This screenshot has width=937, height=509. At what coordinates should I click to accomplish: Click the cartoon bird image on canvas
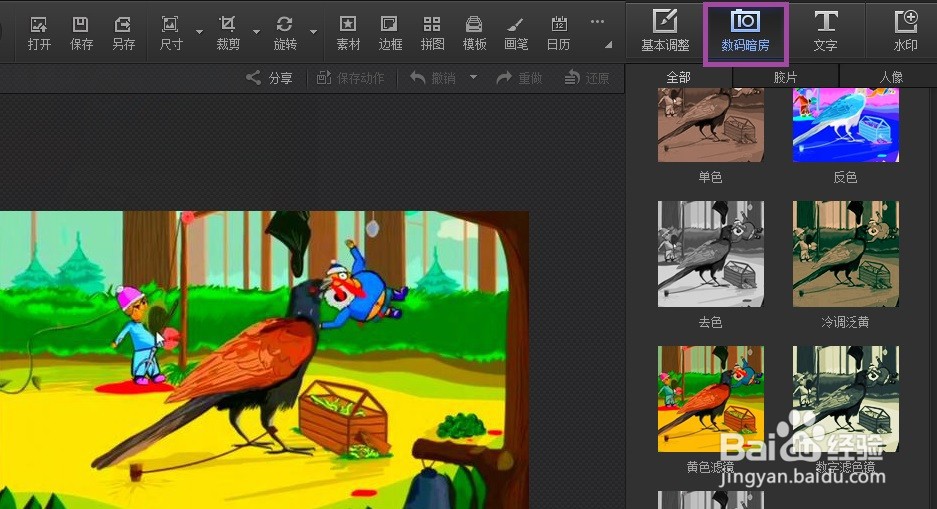(264, 360)
